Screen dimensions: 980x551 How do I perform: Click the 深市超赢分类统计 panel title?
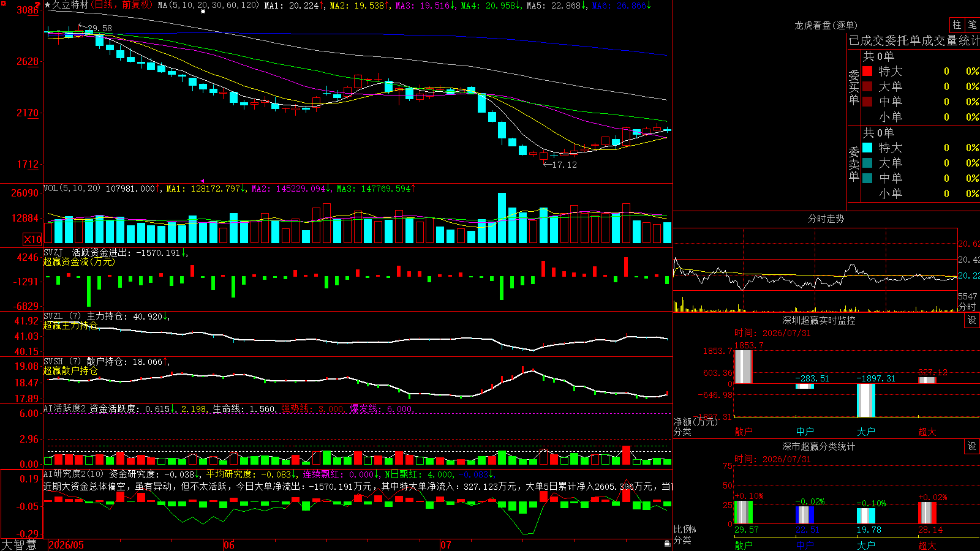(x=818, y=446)
